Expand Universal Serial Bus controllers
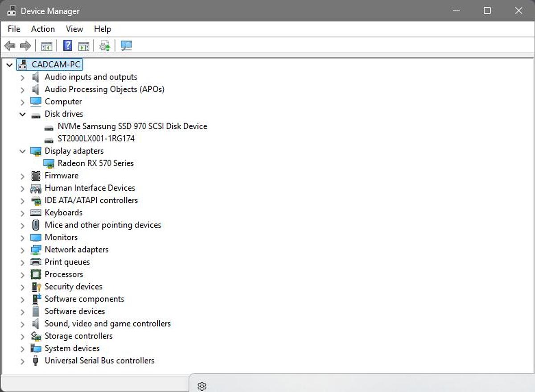Viewport: 535px width, 392px height. pos(23,361)
